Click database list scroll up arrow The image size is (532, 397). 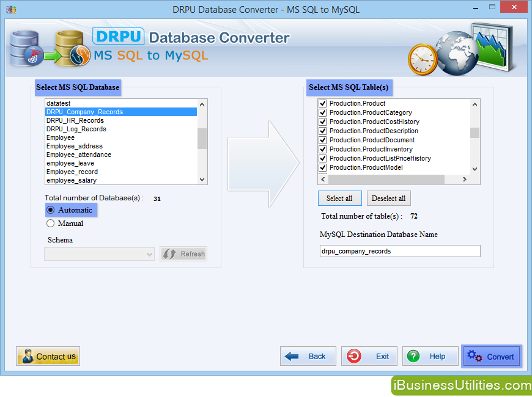pos(202,104)
